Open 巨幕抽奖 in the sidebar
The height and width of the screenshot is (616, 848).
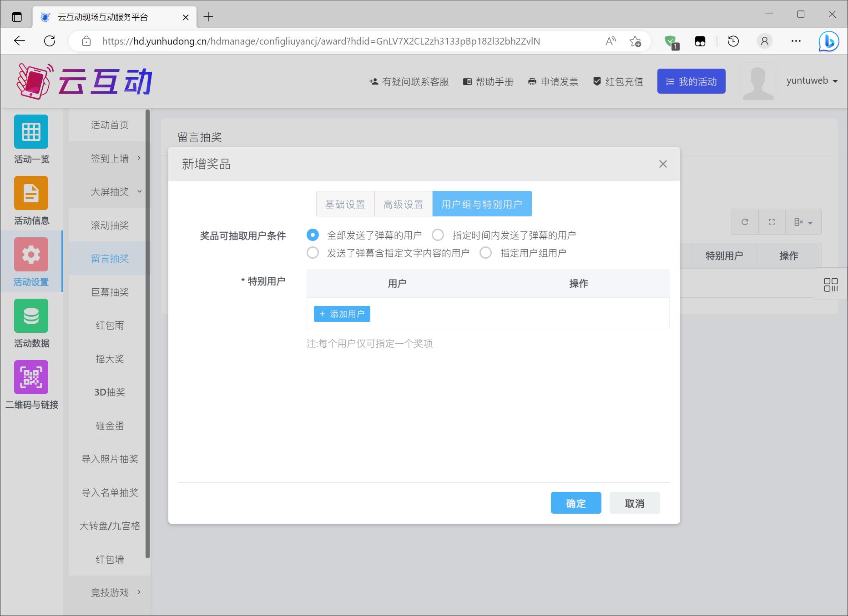pos(110,292)
